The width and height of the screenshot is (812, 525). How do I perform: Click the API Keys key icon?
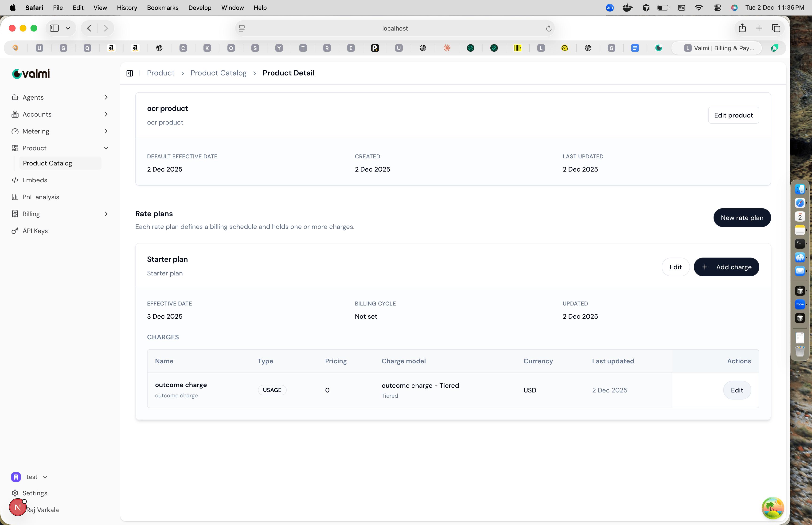coord(15,231)
